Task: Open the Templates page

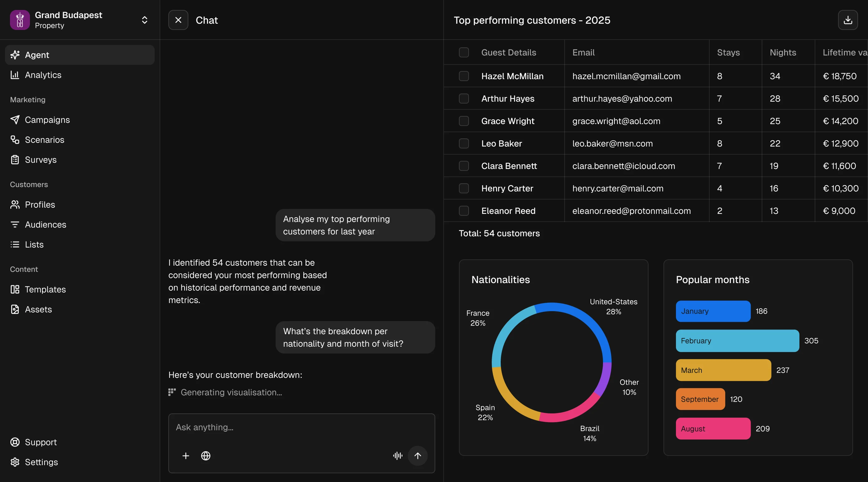Action: (x=80, y=289)
